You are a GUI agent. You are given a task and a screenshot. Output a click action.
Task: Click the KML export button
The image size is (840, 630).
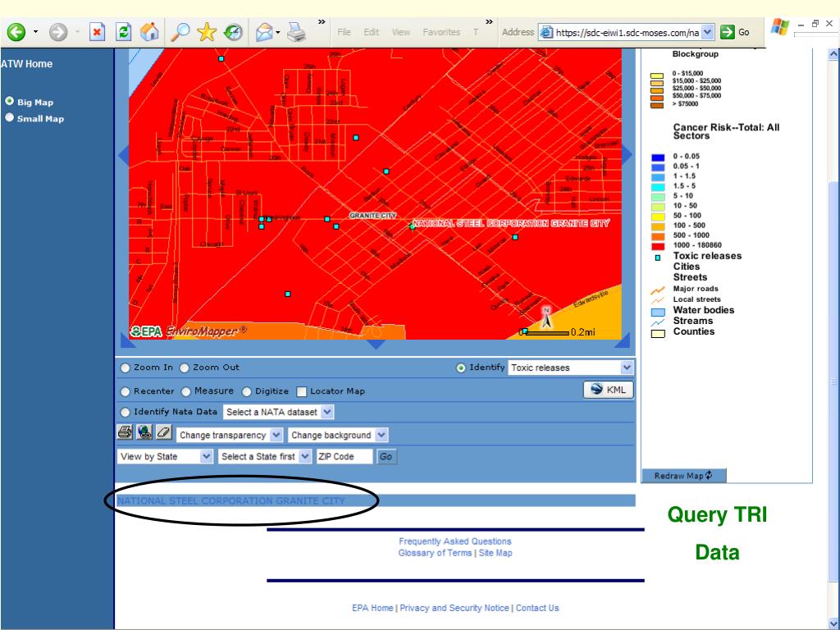click(x=608, y=390)
